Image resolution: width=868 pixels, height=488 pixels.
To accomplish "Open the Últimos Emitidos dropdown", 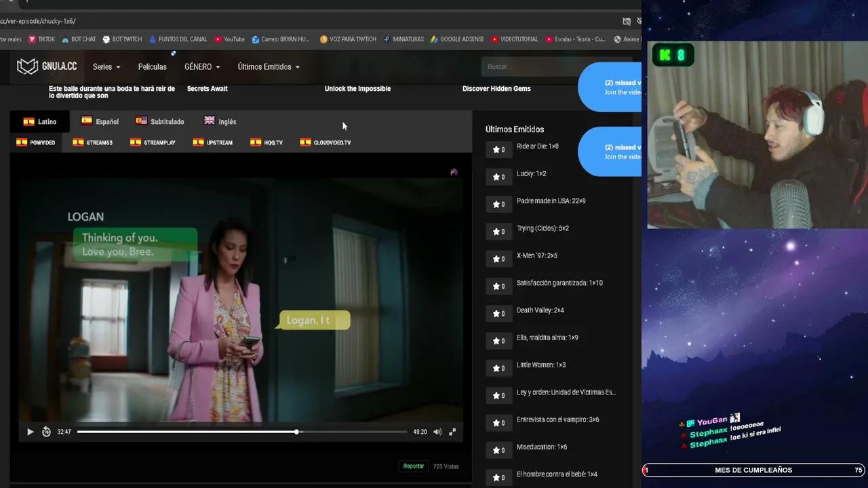I will coord(269,67).
